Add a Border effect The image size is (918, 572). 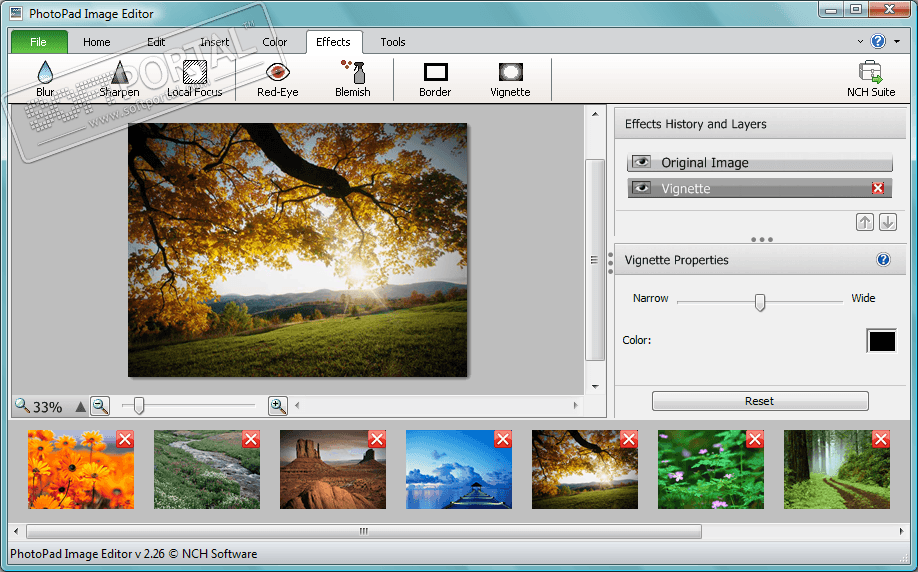tap(435, 79)
